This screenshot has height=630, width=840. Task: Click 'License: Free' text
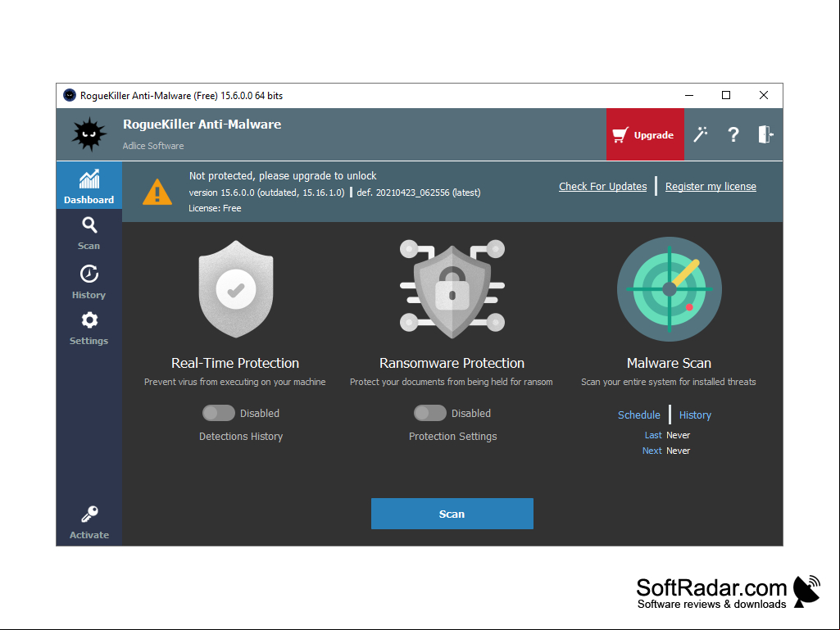pyautogui.click(x=215, y=208)
